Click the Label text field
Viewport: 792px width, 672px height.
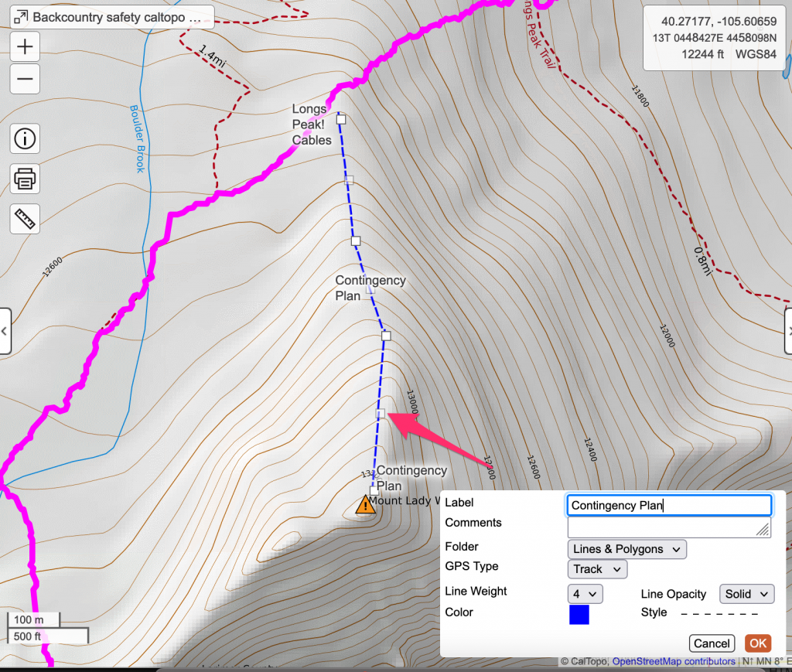(669, 506)
